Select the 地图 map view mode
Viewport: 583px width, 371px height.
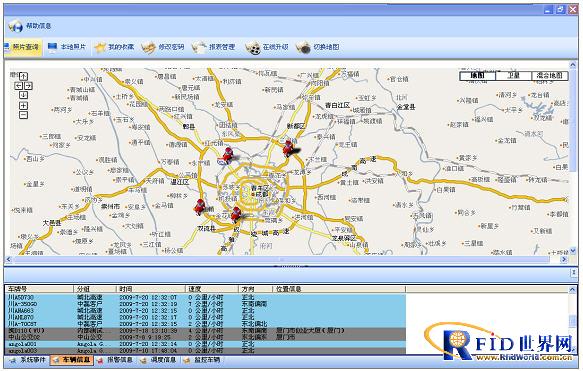pos(478,76)
